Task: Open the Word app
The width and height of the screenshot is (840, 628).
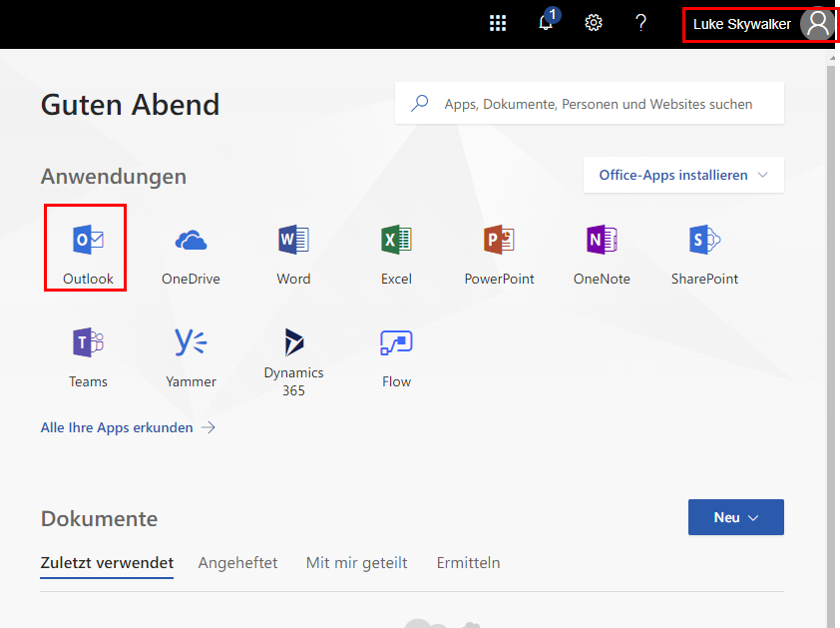Action: click(x=293, y=254)
